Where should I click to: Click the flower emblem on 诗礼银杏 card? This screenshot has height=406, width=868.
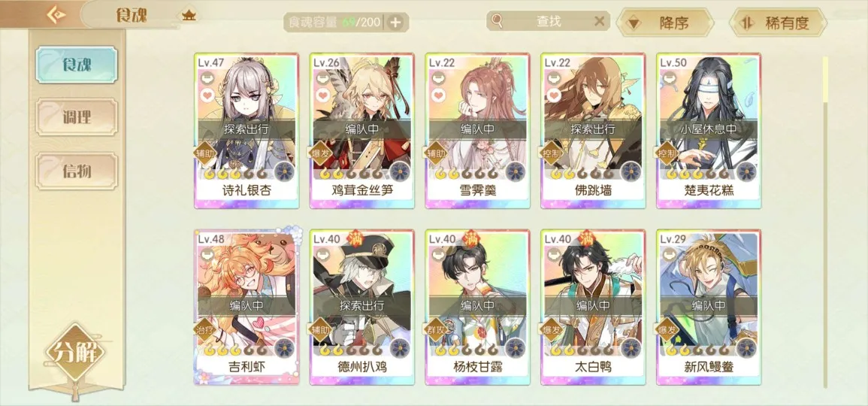[x=284, y=171]
